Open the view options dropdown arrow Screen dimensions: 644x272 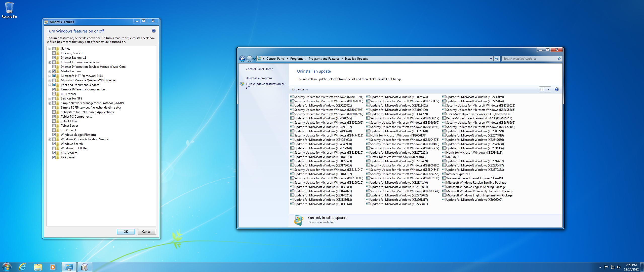549,89
